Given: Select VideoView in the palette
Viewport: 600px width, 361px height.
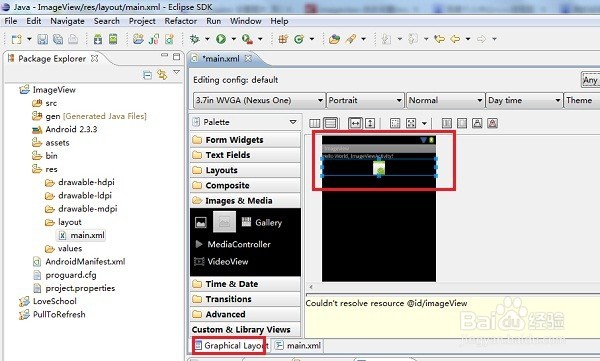Looking at the screenshot, I should coord(222,262).
